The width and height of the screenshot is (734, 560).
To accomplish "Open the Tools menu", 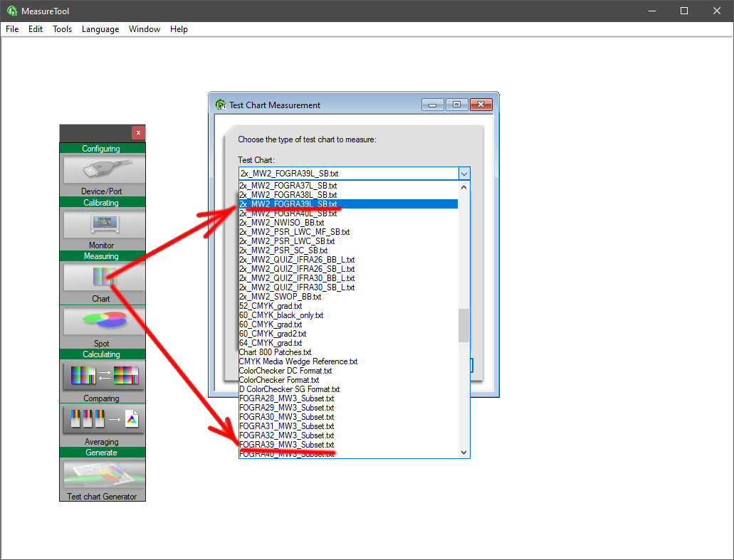I will [x=62, y=29].
